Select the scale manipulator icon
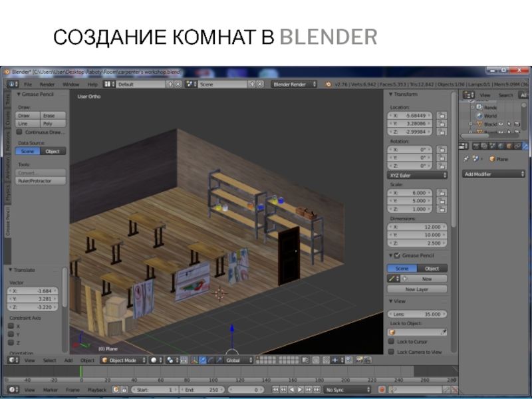The height and width of the screenshot is (399, 532). point(219,360)
